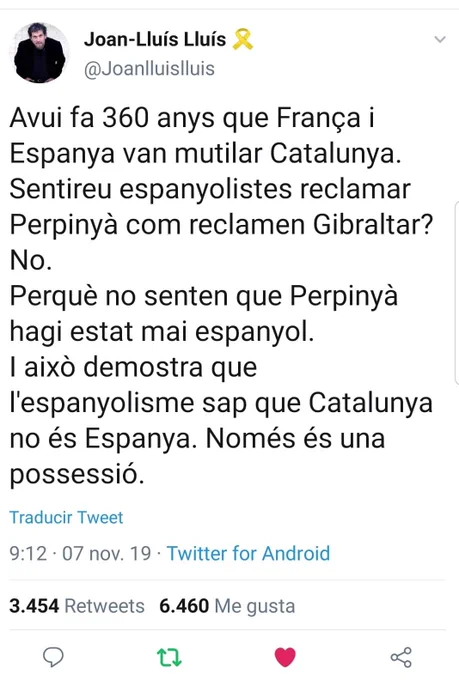Open the share icon menu

(x=401, y=657)
